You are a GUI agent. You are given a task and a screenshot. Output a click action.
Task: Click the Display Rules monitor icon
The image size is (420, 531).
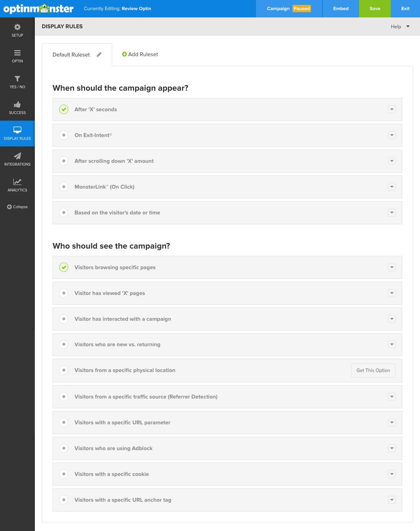17,130
